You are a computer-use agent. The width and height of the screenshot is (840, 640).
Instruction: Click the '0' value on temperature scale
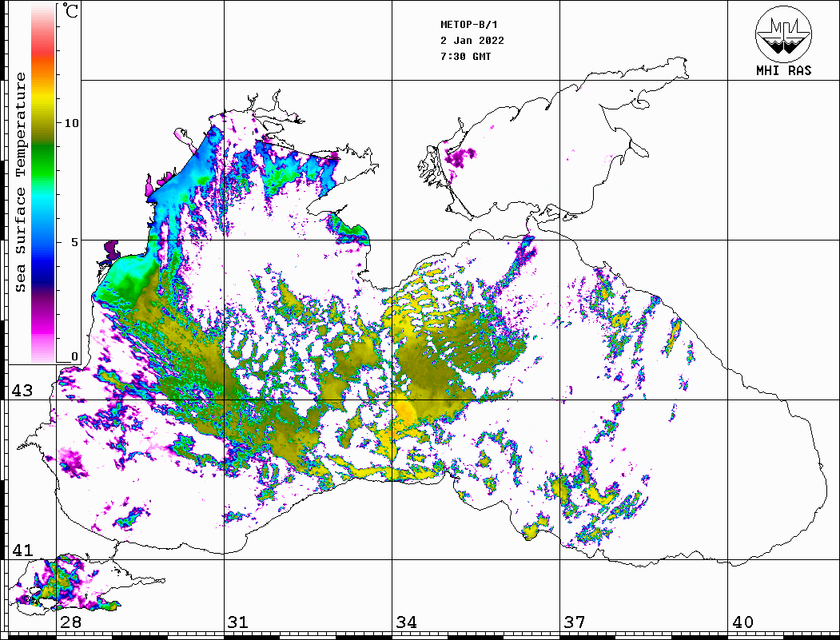click(x=74, y=356)
